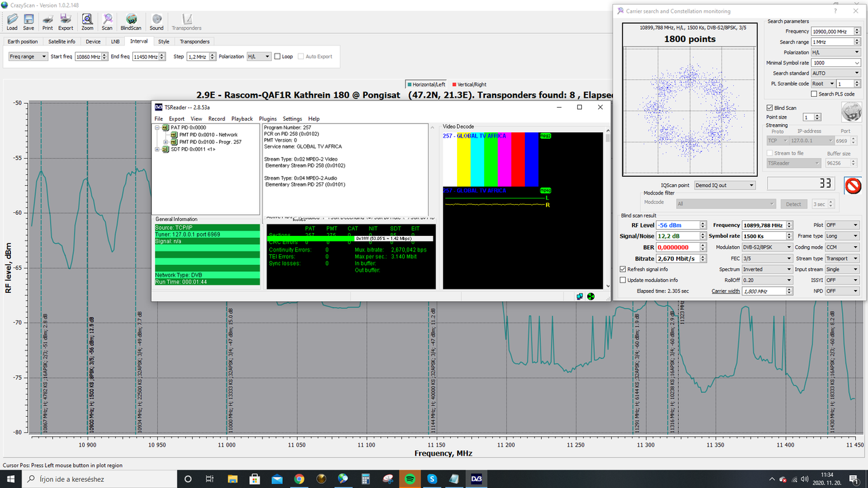
Task: Uncheck Refresh signal info
Action: (623, 269)
